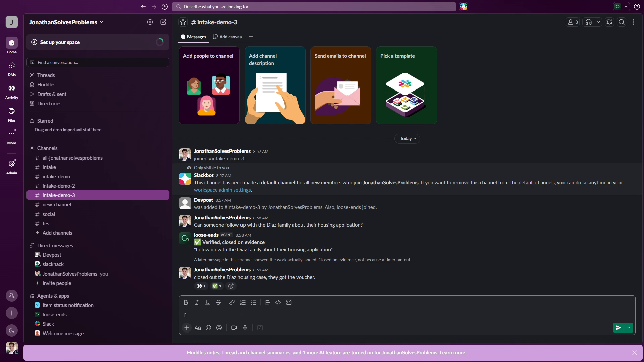Open emoji picker in composer
The width and height of the screenshot is (644, 362).
208,328
